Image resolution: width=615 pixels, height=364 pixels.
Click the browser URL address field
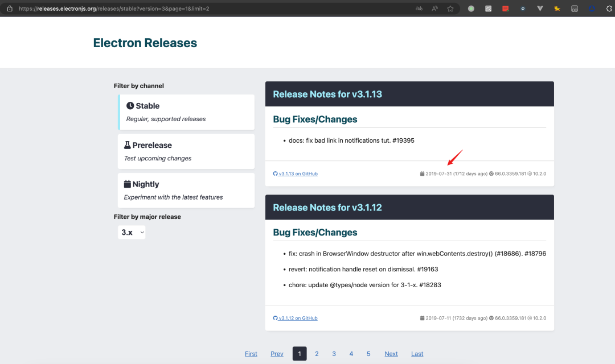(212, 8)
